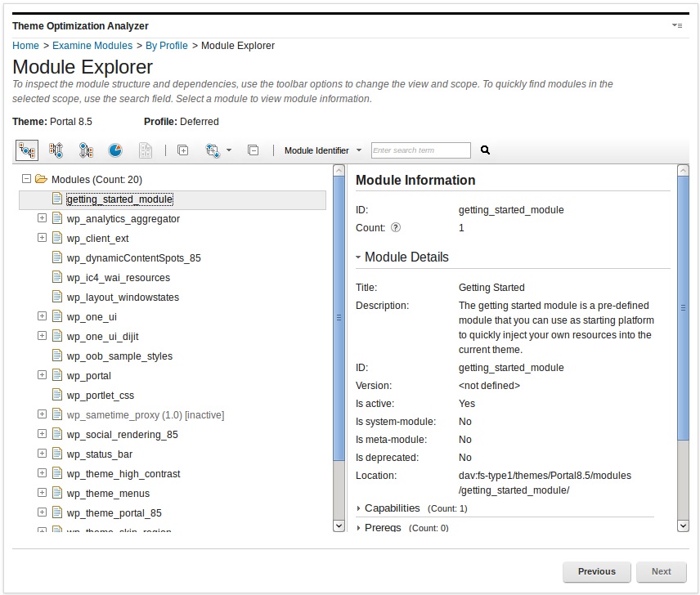Image resolution: width=700 pixels, height=595 pixels.
Task: Select the module tree view toolbar icon
Action: point(25,150)
